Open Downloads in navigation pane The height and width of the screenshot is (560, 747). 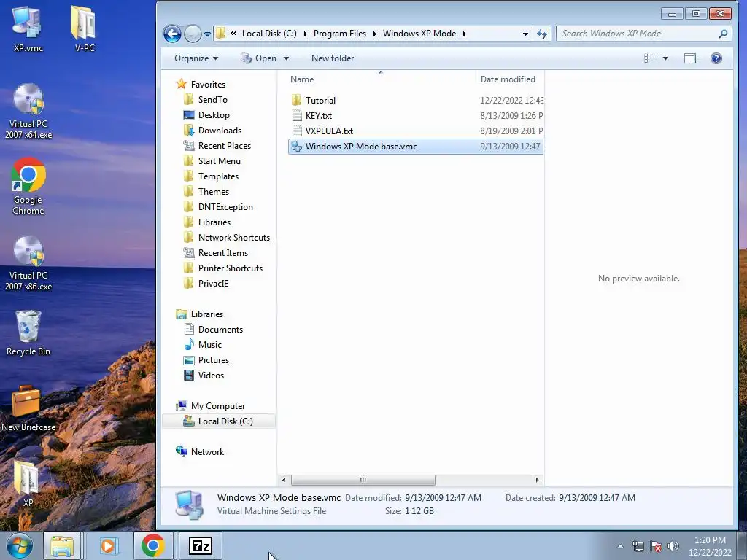[x=220, y=130]
